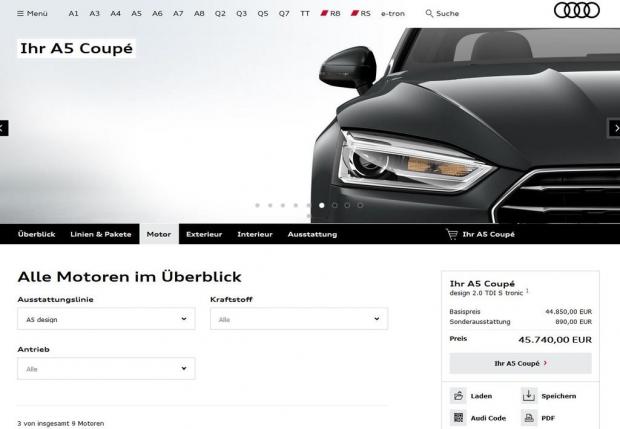Screen dimensions: 620x429
Task: Click the shopping cart icon in navigation bar
Action: (x=452, y=234)
